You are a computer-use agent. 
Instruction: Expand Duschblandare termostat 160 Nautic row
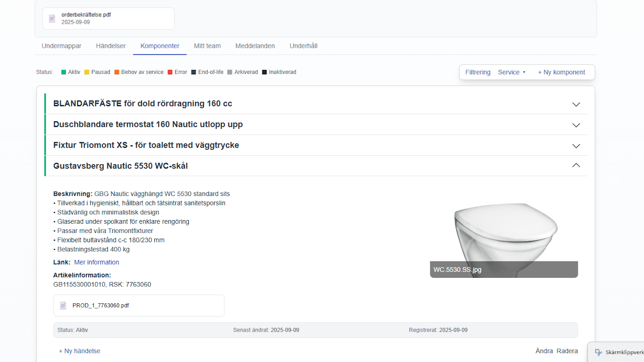(x=315, y=124)
